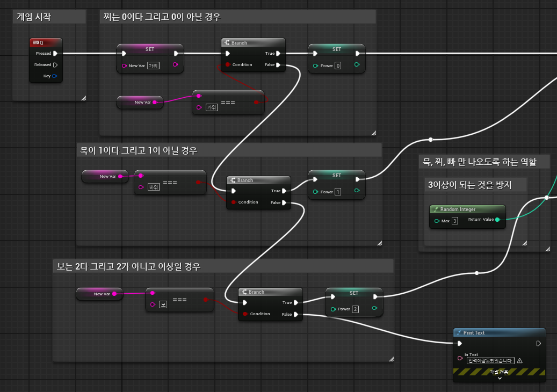
Task: Open the enum dropdown showing 바위
Action: 154,187
